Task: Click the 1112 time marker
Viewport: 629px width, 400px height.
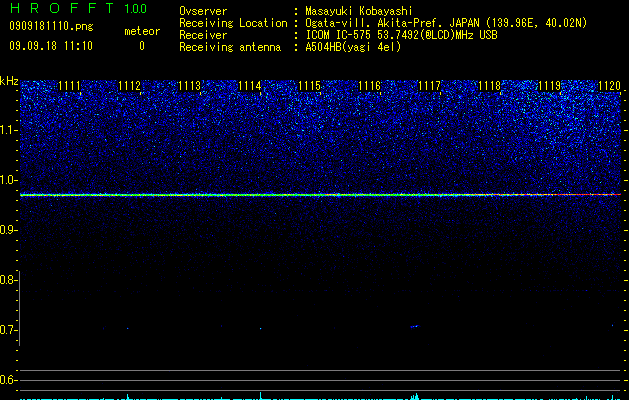Action: [x=130, y=86]
